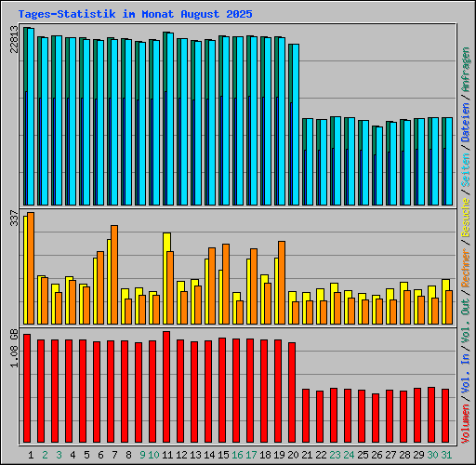
Task: Click day label 24 on x-axis
Action: [349, 455]
